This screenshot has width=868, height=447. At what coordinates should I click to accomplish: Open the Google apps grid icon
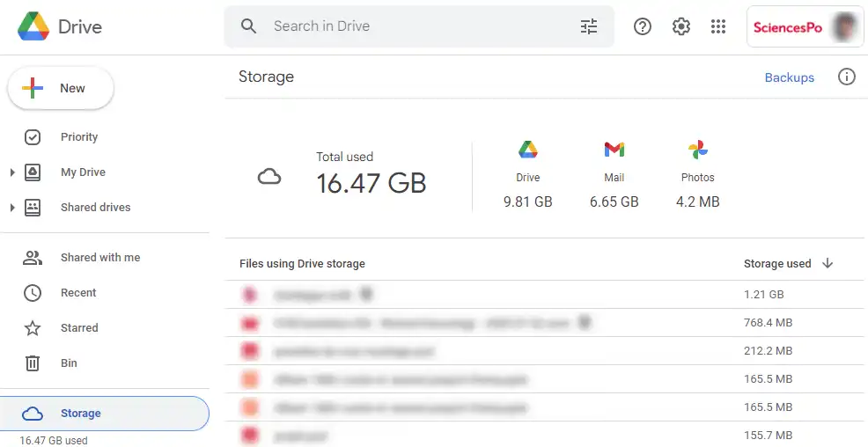point(718,26)
